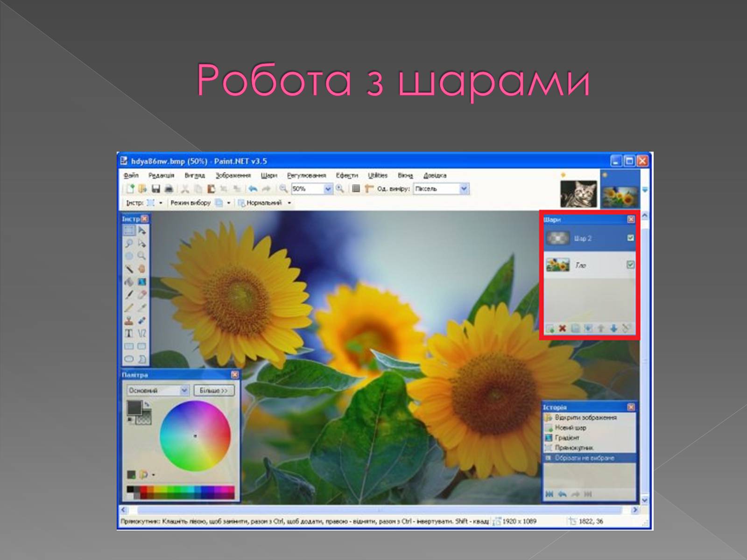Switch to the cat image thumbnail
Viewport: 747px width, 560px height.
(578, 194)
